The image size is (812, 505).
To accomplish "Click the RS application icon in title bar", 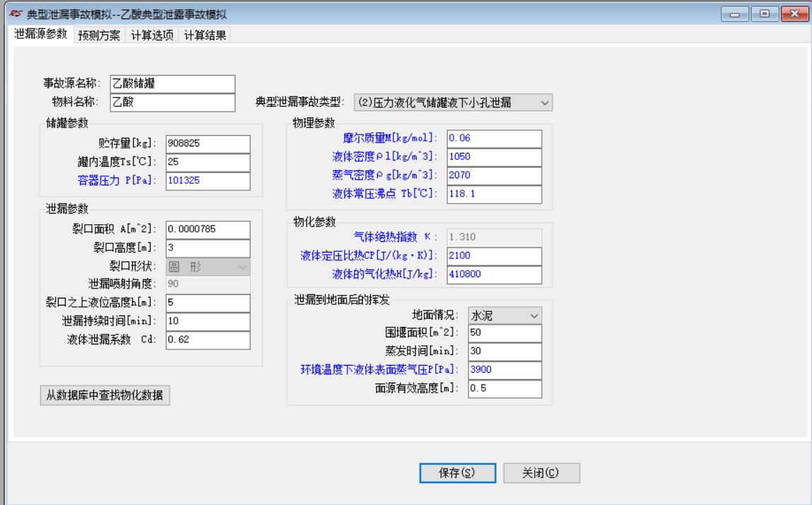I will pyautogui.click(x=16, y=13).
